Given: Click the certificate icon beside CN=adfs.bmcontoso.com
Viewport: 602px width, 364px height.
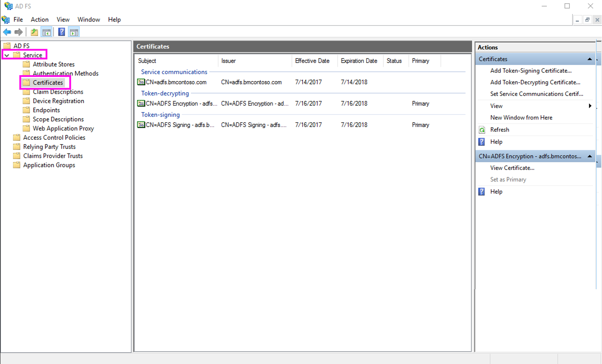Looking at the screenshot, I should pyautogui.click(x=141, y=82).
